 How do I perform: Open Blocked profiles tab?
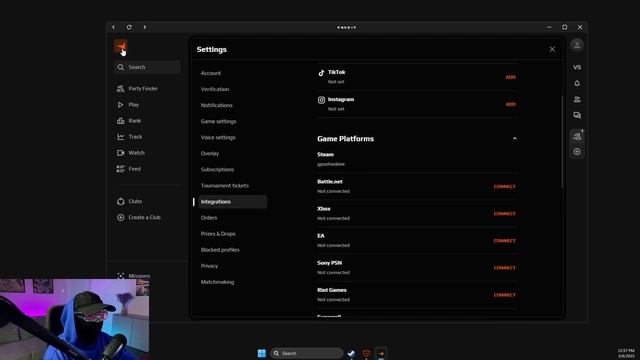(x=220, y=250)
